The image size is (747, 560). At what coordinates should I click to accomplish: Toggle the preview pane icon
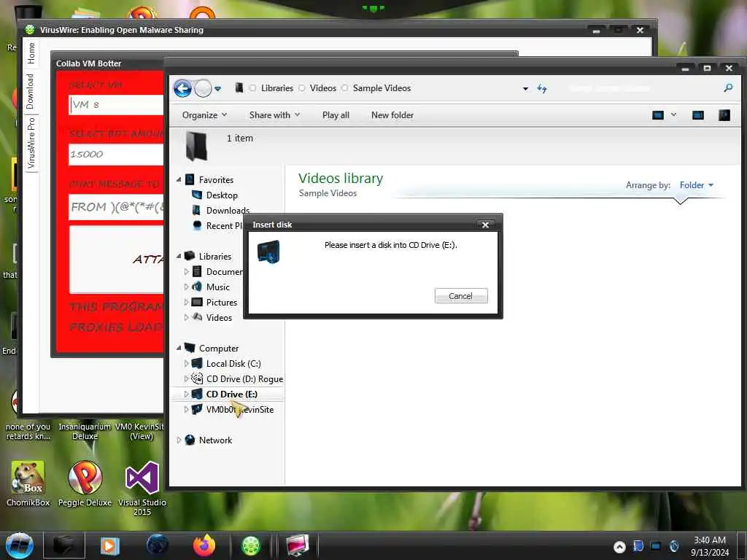pyautogui.click(x=698, y=115)
